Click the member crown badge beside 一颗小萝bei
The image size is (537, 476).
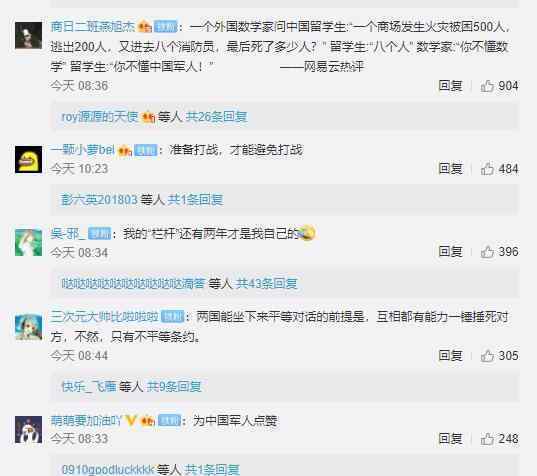tap(125, 150)
